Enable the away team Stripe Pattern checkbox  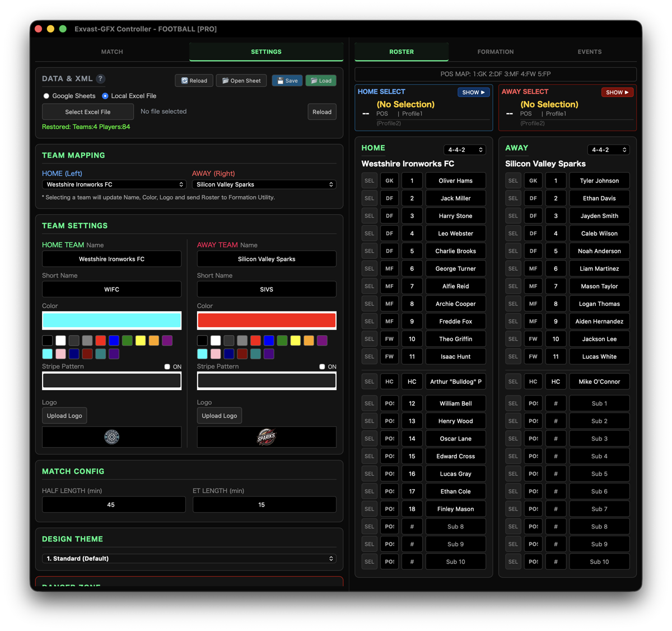[322, 366]
